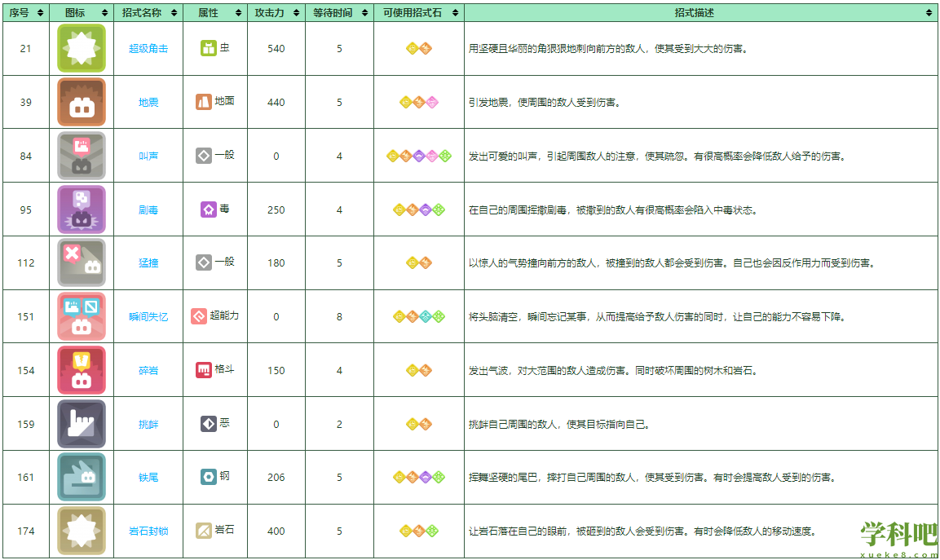Open the 碎岩 move link
Viewport: 940px width, 560px height.
[x=148, y=371]
